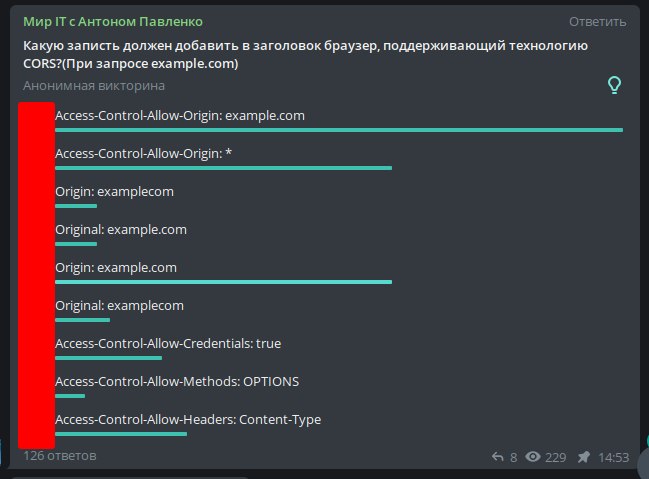Viewport: 649px width, 479px height.
Task: Pick the Original: examplecom answer
Action: click(119, 306)
